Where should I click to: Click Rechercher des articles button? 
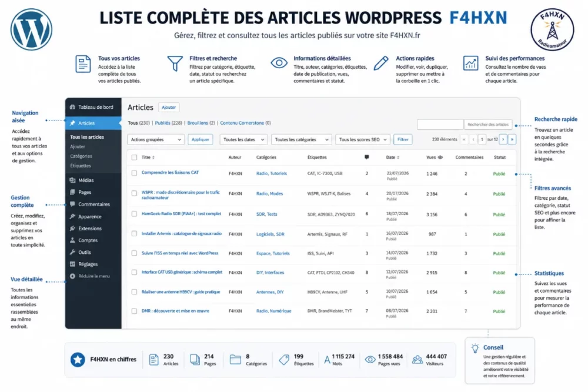tap(488, 125)
